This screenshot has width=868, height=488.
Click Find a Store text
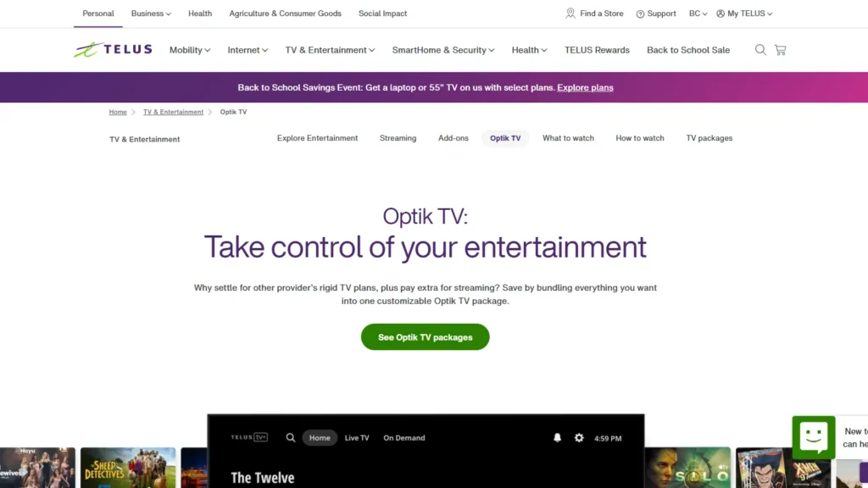pos(601,14)
